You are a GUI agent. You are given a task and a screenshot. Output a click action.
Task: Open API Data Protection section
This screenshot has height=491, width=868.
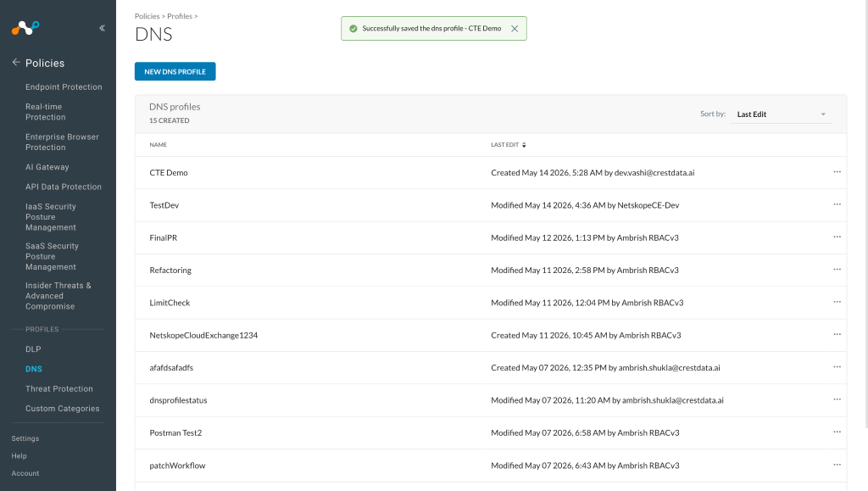pos(63,187)
